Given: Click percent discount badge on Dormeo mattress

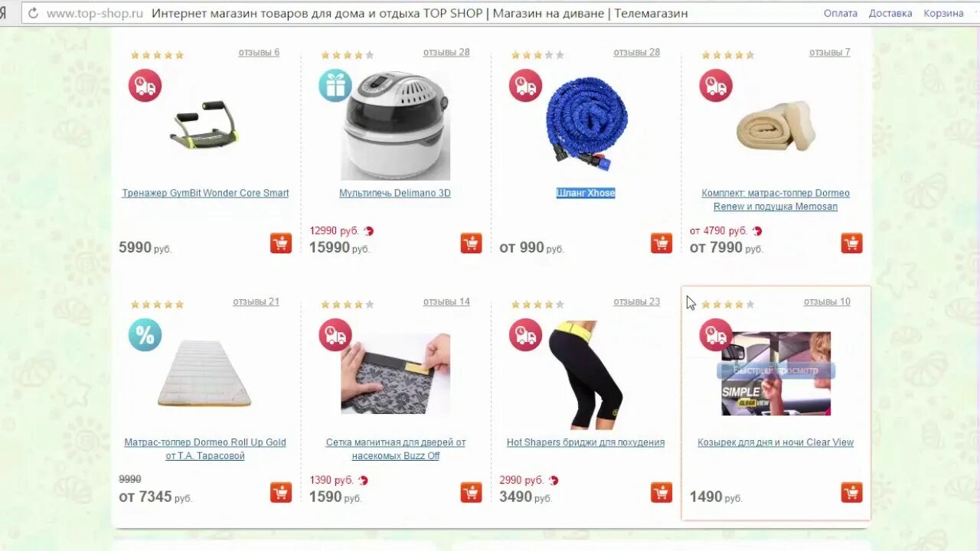Looking at the screenshot, I should tap(145, 334).
